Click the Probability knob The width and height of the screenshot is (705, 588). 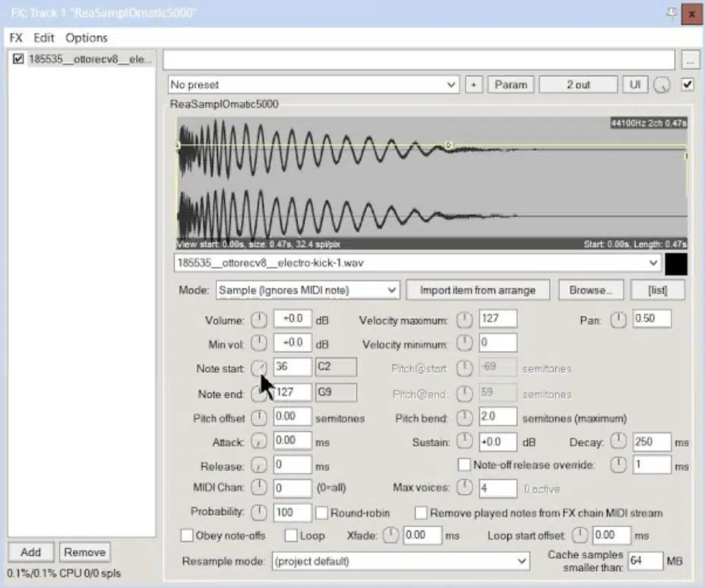tap(258, 512)
